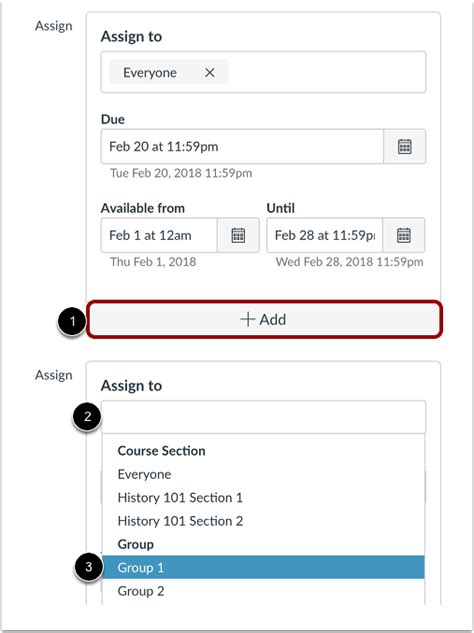This screenshot has height=633, width=474.
Task: Open the Until date calendar picker
Action: (404, 235)
